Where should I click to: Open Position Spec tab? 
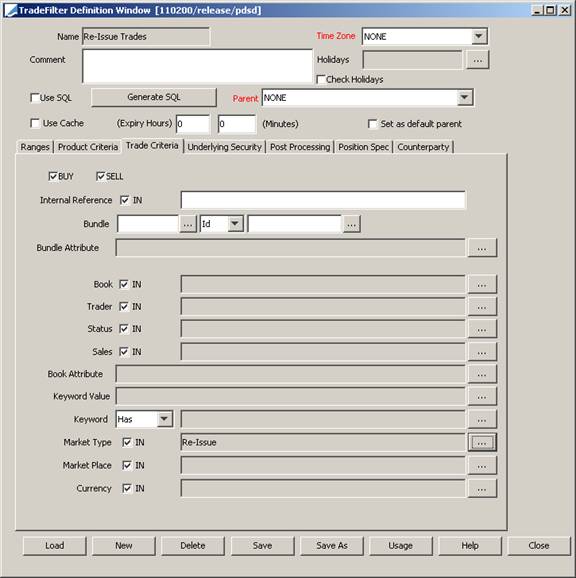click(363, 147)
